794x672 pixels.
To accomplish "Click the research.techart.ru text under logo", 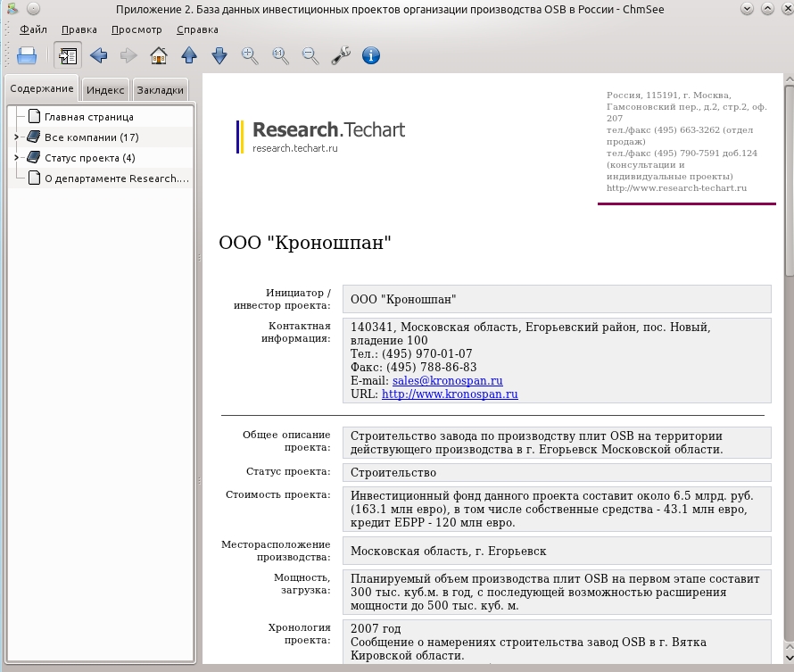I will coord(294,148).
